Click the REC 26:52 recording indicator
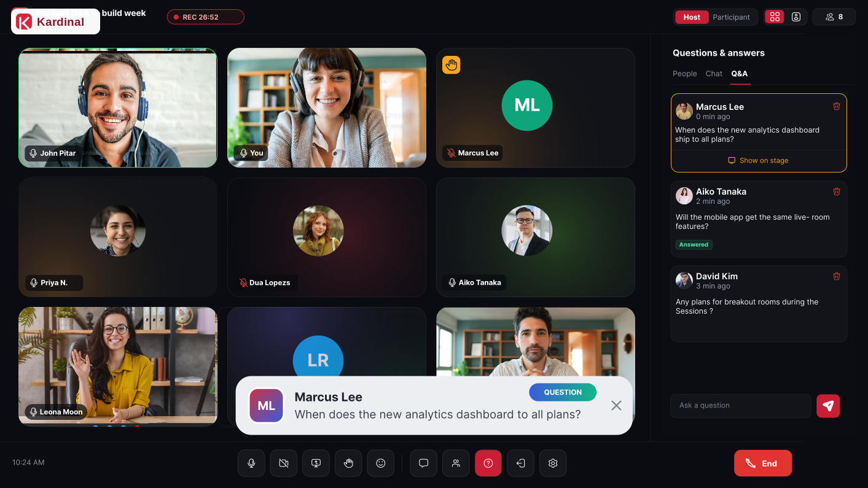The height and width of the screenshot is (488, 868). (x=205, y=17)
